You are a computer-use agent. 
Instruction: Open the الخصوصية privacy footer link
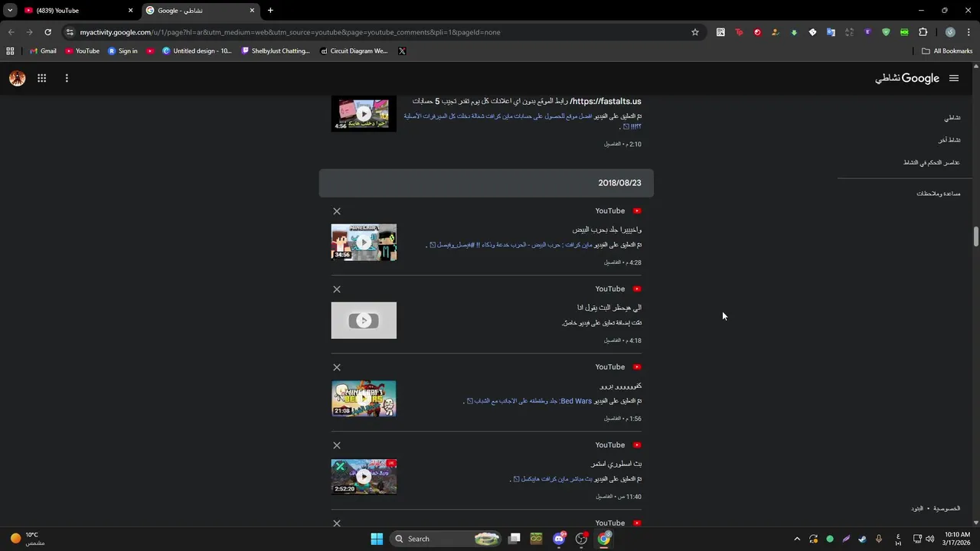947,508
